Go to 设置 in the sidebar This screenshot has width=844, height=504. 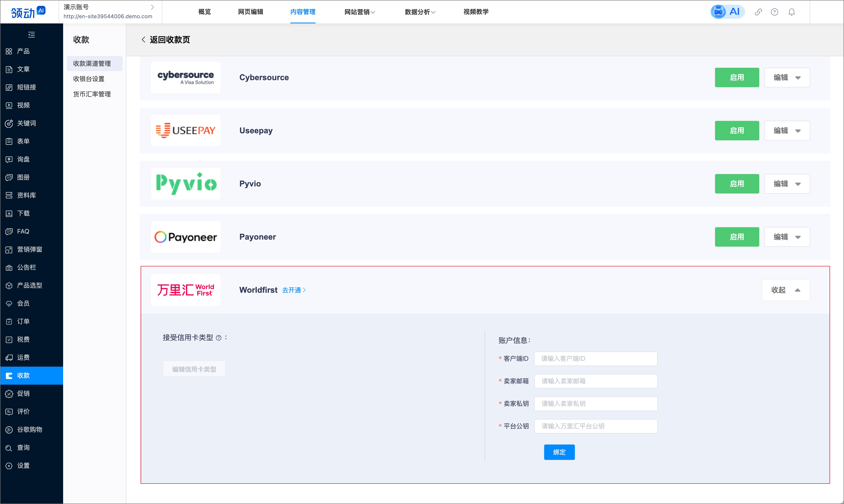[x=23, y=466]
